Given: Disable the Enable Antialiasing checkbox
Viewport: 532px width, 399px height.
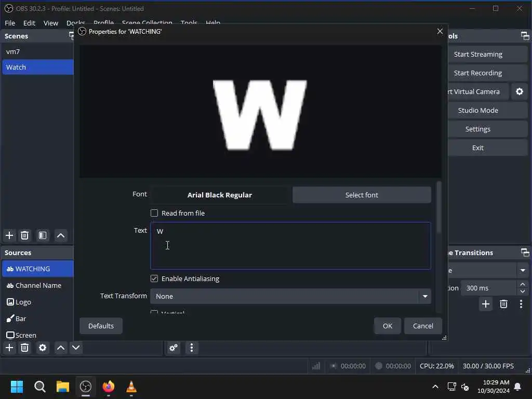Looking at the screenshot, I should [154, 278].
